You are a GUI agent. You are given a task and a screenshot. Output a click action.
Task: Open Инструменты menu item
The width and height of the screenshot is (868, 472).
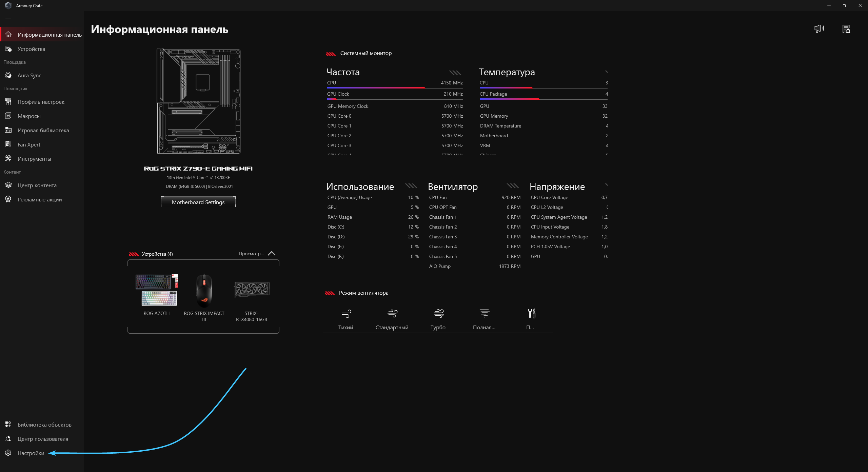pos(42,159)
